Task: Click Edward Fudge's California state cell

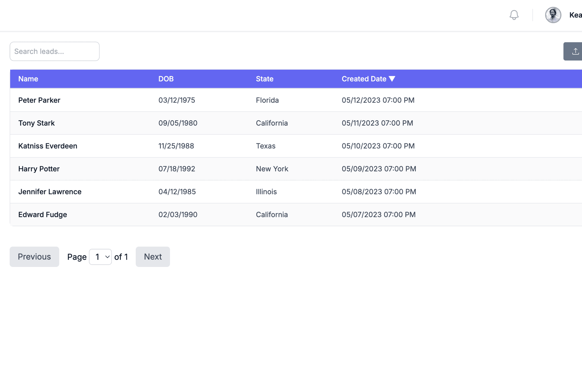Action: pos(272,215)
